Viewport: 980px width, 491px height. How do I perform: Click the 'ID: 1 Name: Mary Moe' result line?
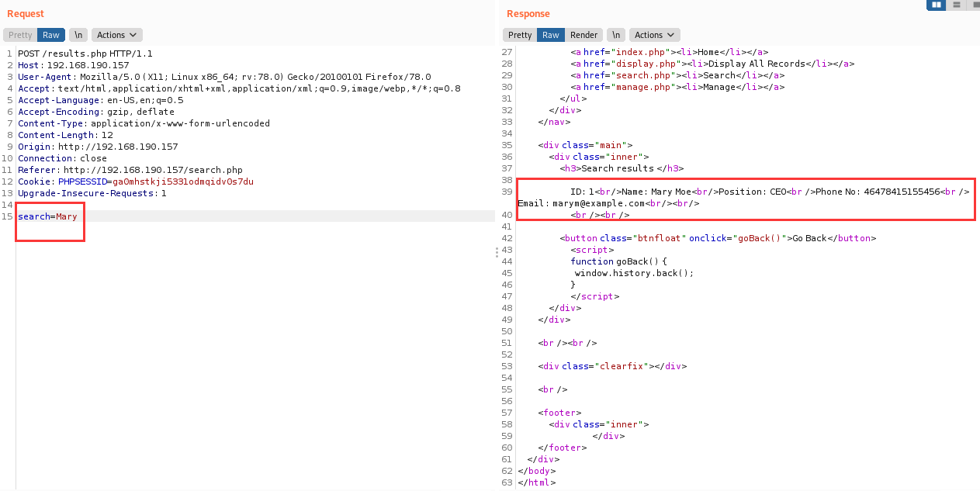coord(770,192)
